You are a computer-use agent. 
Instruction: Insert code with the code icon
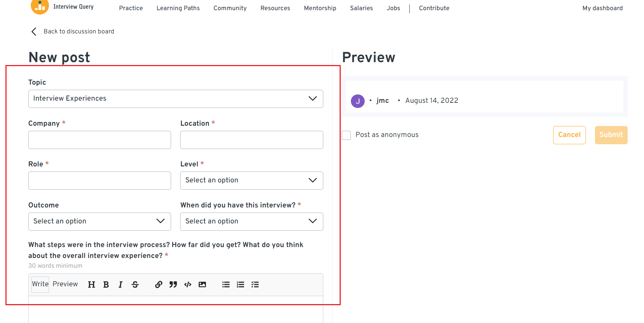(x=188, y=284)
